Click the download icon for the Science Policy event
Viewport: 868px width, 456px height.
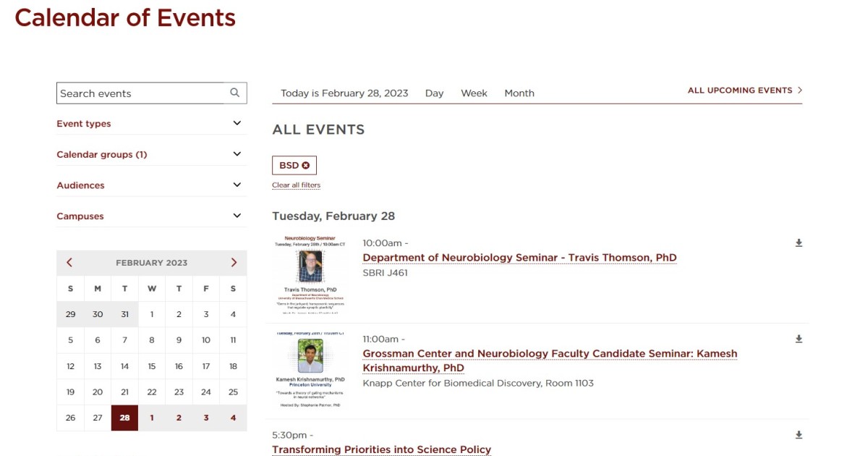[799, 434]
